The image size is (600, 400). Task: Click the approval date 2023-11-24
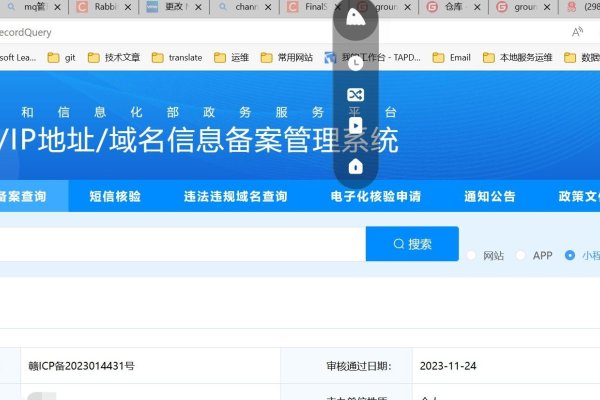448,366
